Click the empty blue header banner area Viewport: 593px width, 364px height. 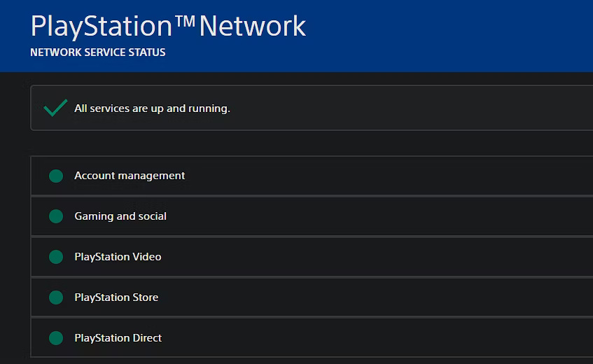click(455, 35)
